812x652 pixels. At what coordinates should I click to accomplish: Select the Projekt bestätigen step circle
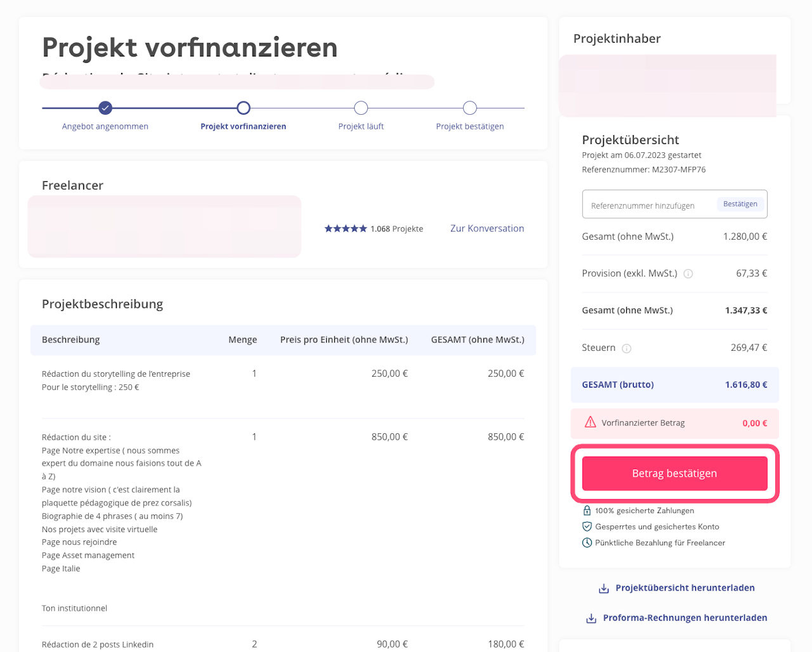(469, 108)
